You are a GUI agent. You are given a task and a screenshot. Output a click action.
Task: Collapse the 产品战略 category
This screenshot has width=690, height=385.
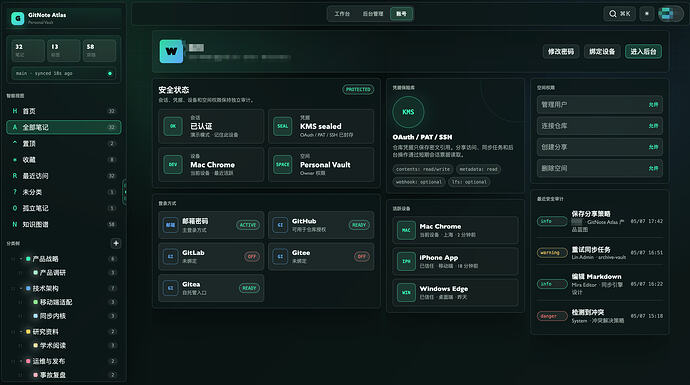21,259
